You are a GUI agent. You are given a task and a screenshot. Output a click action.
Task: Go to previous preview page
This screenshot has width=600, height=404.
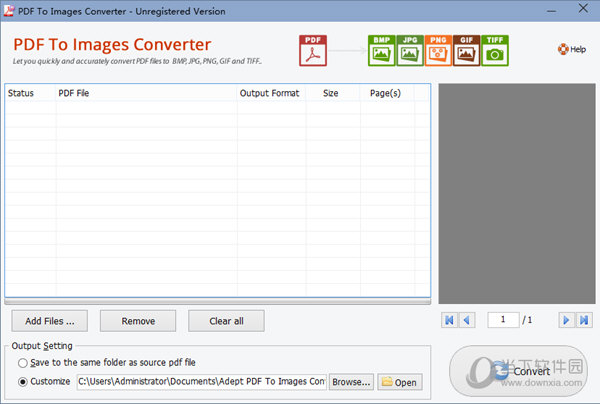[x=467, y=320]
